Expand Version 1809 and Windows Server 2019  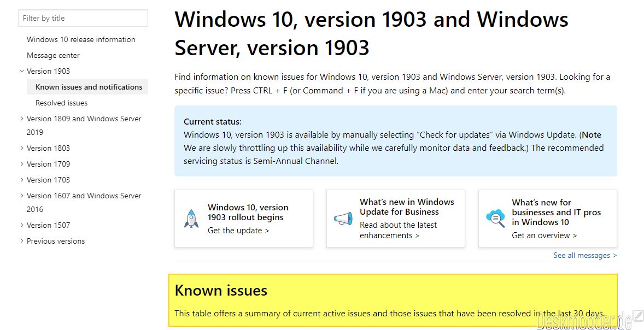[22, 119]
